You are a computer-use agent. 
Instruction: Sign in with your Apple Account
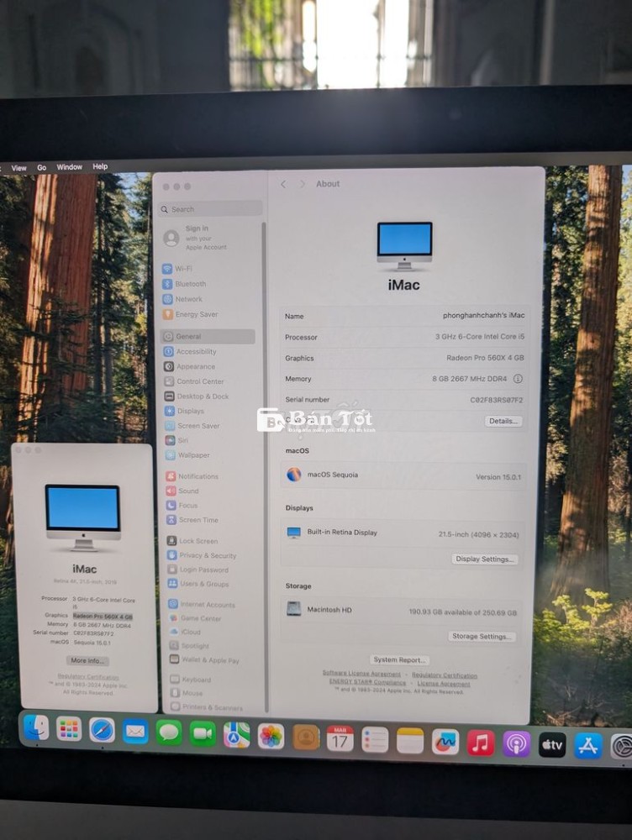pyautogui.click(x=195, y=238)
